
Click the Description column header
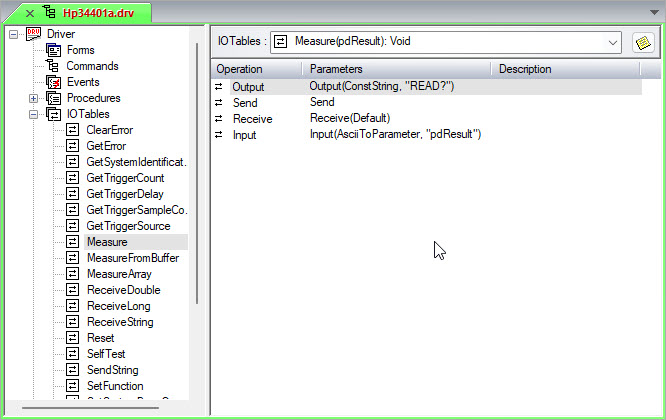click(x=525, y=69)
